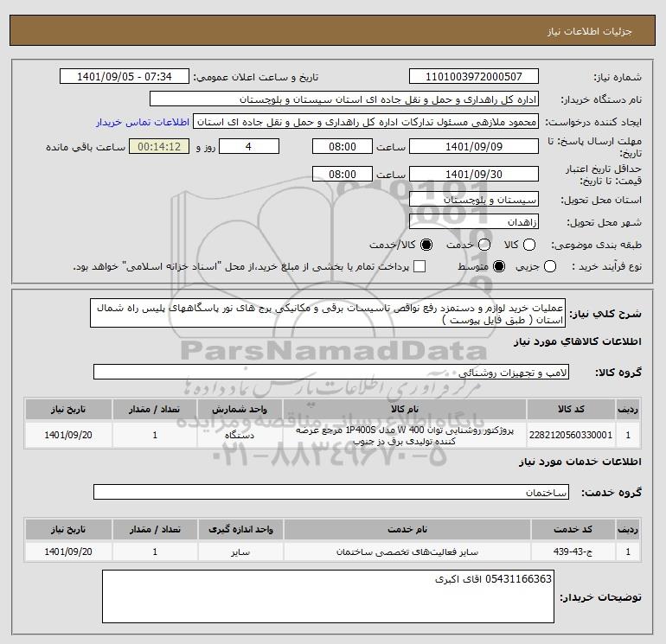Click the دستگاه unit cell
The height and width of the screenshot is (644, 666).
point(240,435)
